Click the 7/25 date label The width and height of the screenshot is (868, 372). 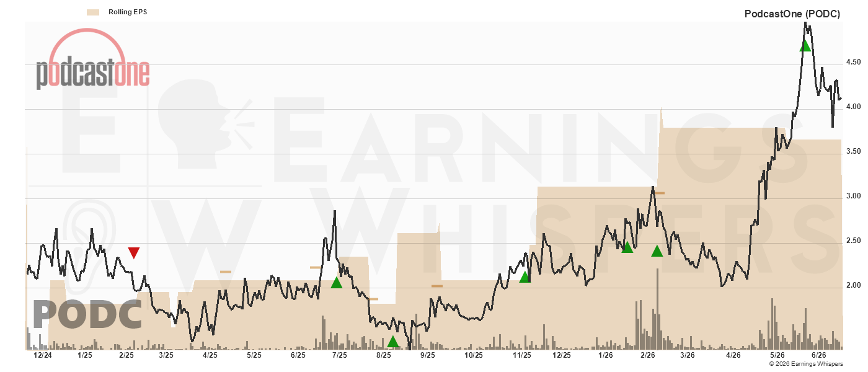339,355
